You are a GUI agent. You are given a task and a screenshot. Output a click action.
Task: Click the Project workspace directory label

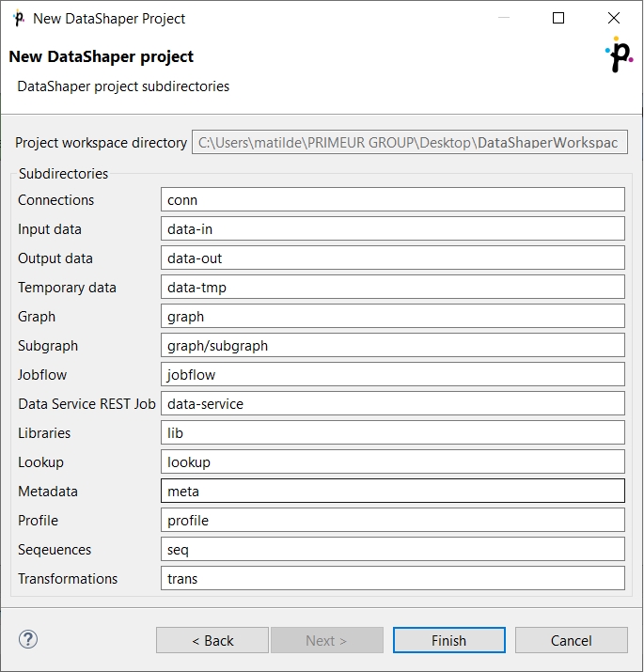pyautogui.click(x=101, y=143)
